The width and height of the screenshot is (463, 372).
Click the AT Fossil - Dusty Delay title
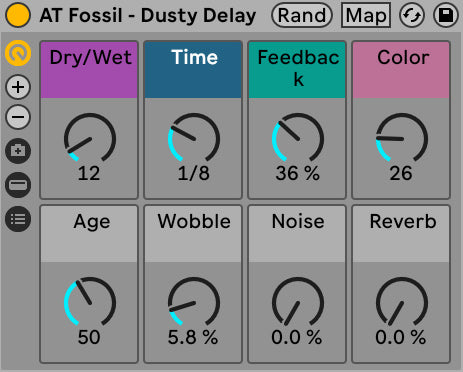[x=148, y=16]
